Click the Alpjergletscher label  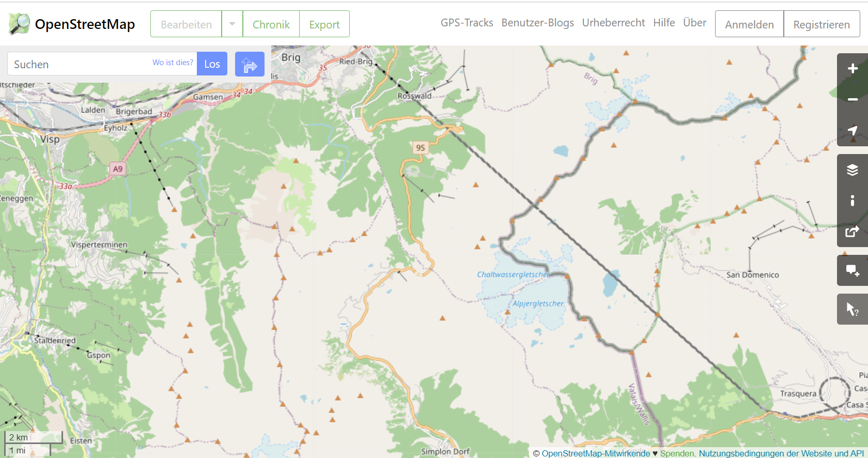click(538, 303)
